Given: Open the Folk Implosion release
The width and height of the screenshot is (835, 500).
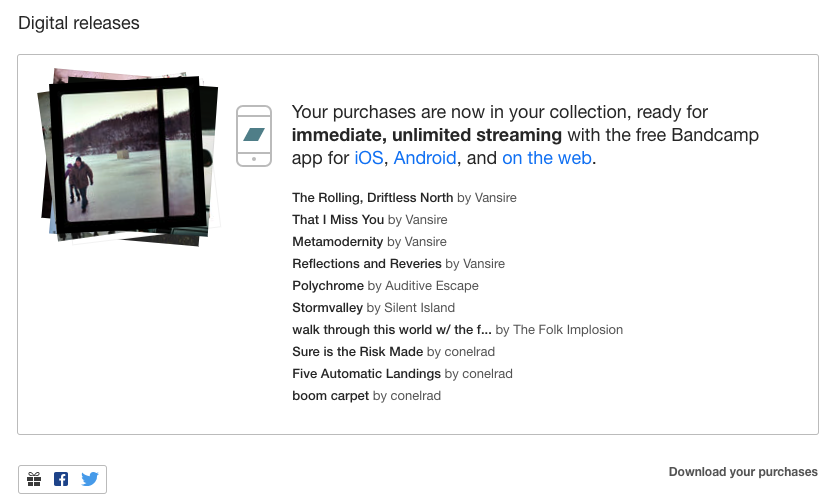Looking at the screenshot, I should pyautogui.click(x=391, y=329).
